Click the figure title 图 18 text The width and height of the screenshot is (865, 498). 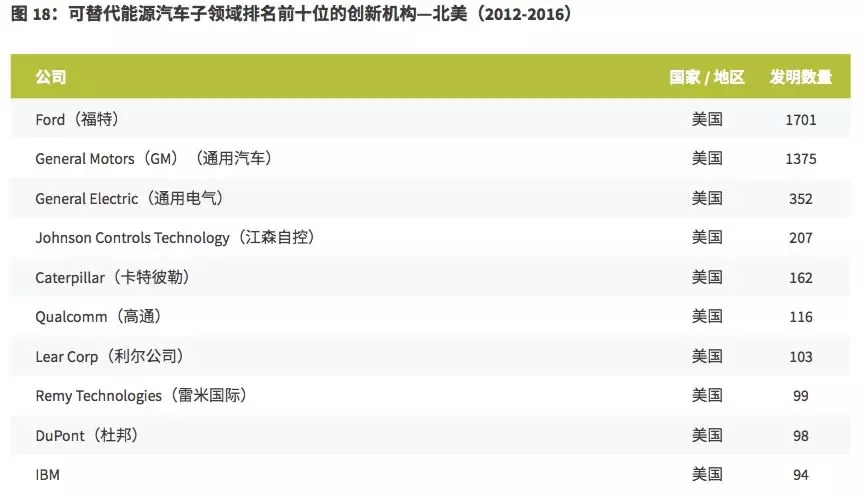coord(293,14)
